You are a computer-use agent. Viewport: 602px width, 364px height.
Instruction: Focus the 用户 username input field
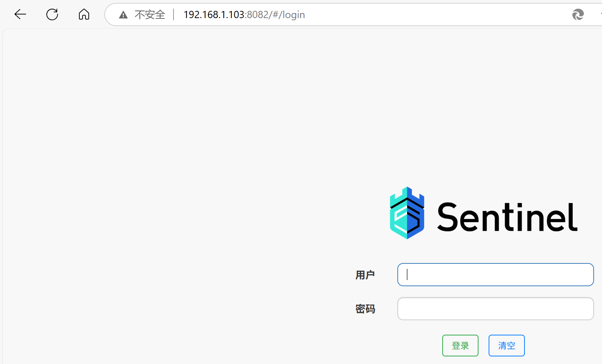click(x=496, y=275)
